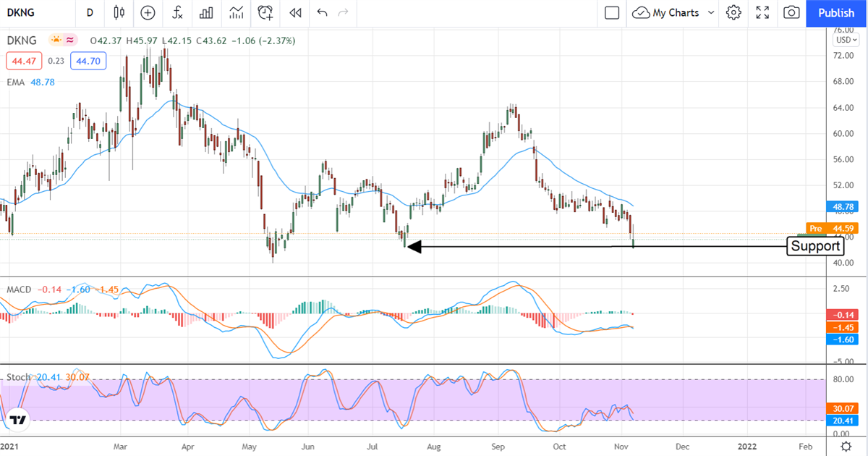Open the D time interval dropdown
The height and width of the screenshot is (456, 868).
pos(89,12)
